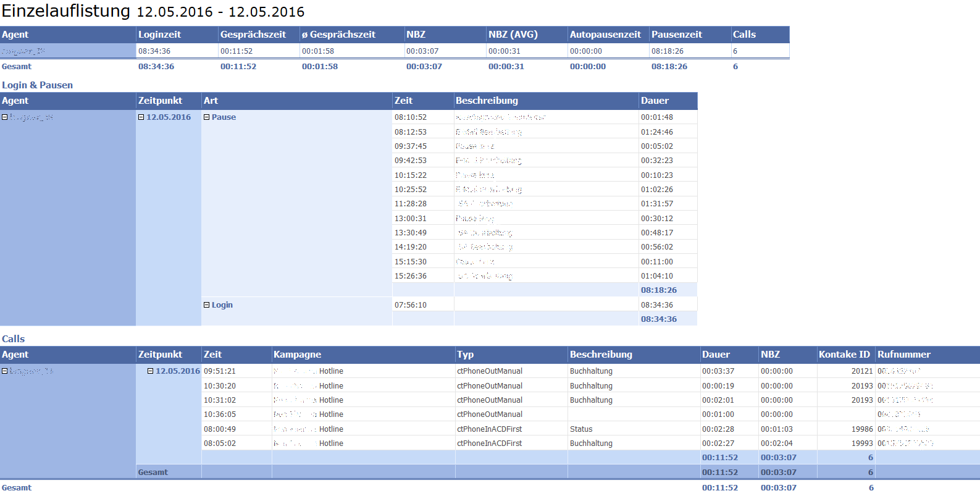Click the pause subtotal 08:18:26 in the Dauer column
980x496 pixels.
(659, 290)
